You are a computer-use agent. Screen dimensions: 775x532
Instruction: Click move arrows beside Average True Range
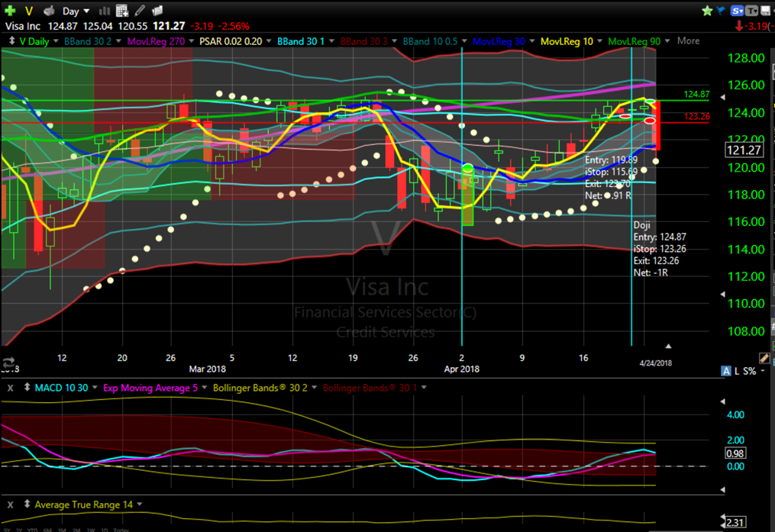[x=27, y=505]
